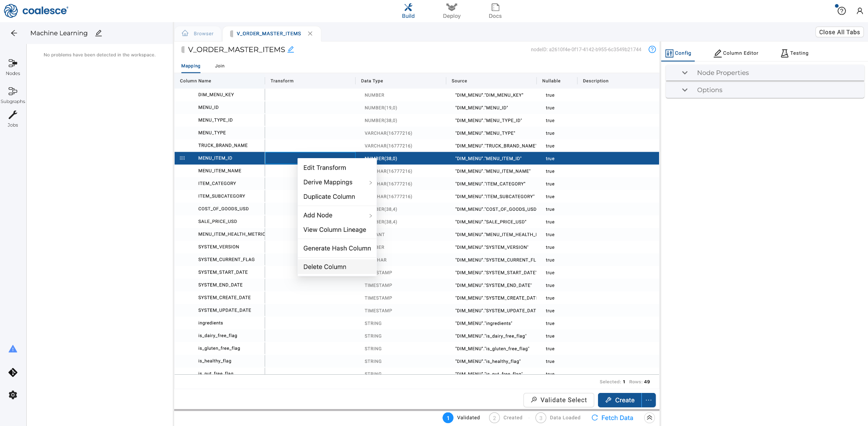Collapse bottom panel with double chevron

[x=649, y=418]
